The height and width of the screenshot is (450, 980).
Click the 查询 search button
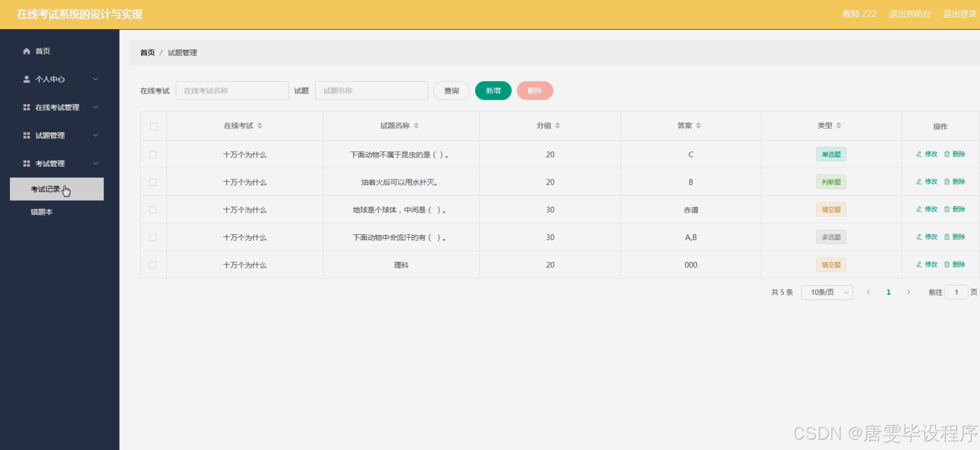(x=451, y=90)
